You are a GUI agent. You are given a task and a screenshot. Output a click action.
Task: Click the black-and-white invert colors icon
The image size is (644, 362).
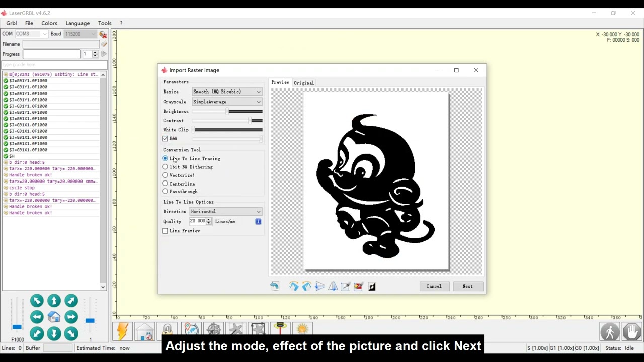coord(372,286)
